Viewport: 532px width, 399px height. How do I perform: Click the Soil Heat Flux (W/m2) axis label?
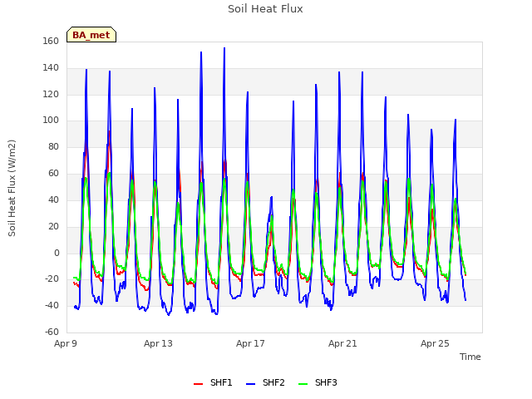click(x=12, y=188)
